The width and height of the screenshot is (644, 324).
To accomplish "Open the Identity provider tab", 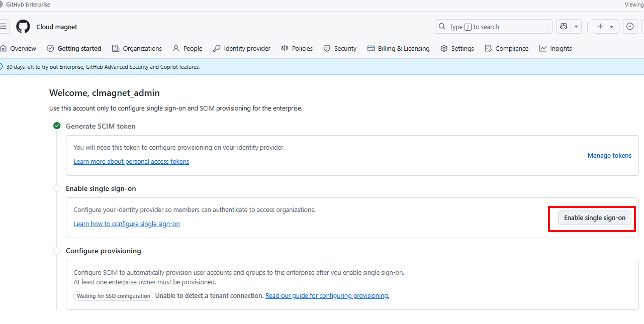I will click(x=241, y=48).
